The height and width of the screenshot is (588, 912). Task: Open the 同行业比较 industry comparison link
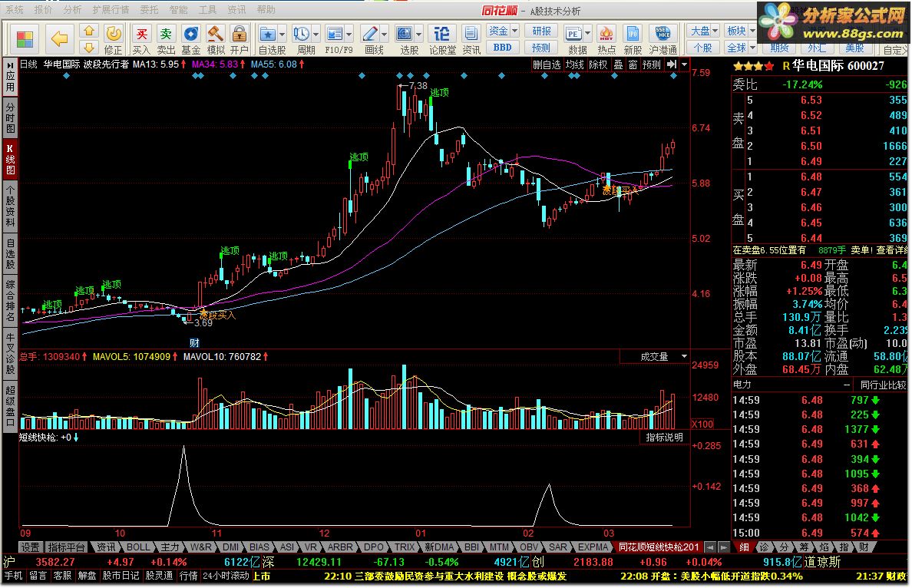point(883,385)
